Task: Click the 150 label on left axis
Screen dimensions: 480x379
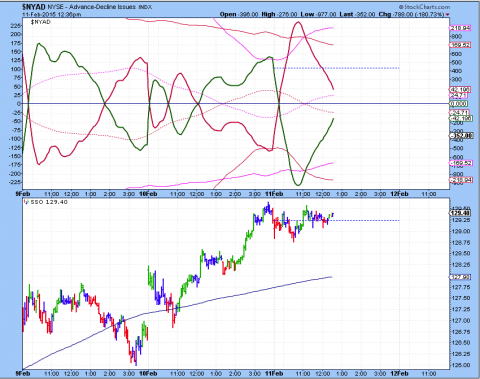Action: pyautogui.click(x=16, y=52)
